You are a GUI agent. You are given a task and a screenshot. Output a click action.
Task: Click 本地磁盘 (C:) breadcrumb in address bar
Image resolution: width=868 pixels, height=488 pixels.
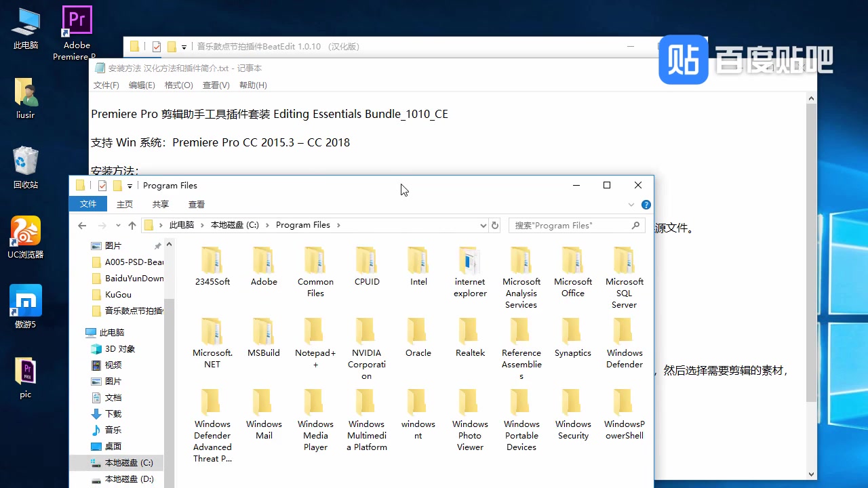coord(235,225)
